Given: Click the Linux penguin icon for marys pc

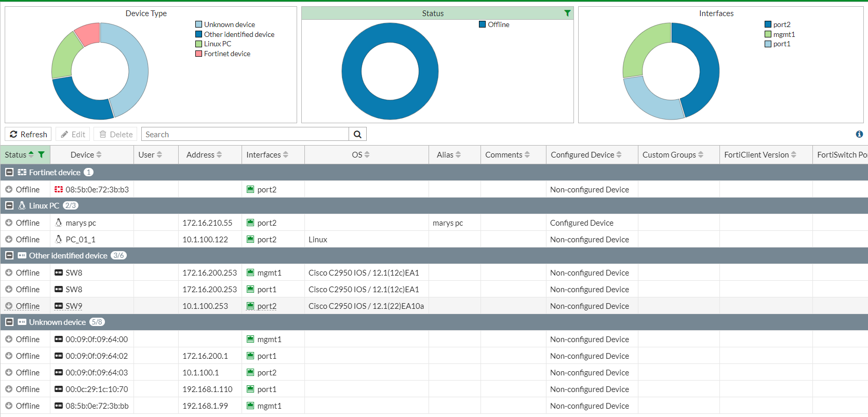Looking at the screenshot, I should pos(59,223).
